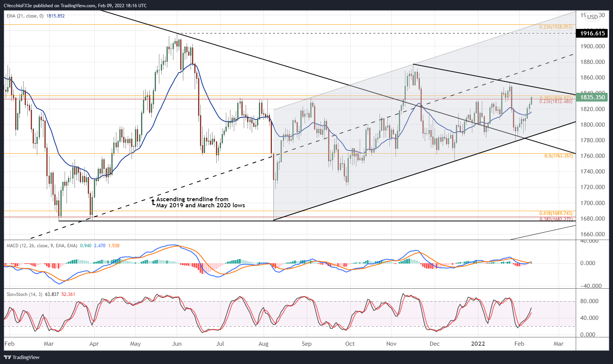This screenshot has height=364, width=613.
Task: Click the 1916.615 price label
Action: click(592, 33)
